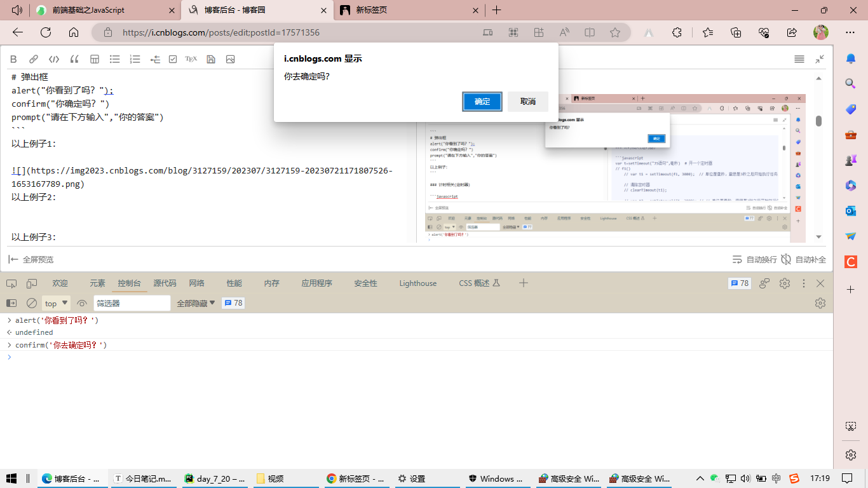This screenshot has width=868, height=488.
Task: Confirm the dialog with 确定
Action: (x=482, y=102)
